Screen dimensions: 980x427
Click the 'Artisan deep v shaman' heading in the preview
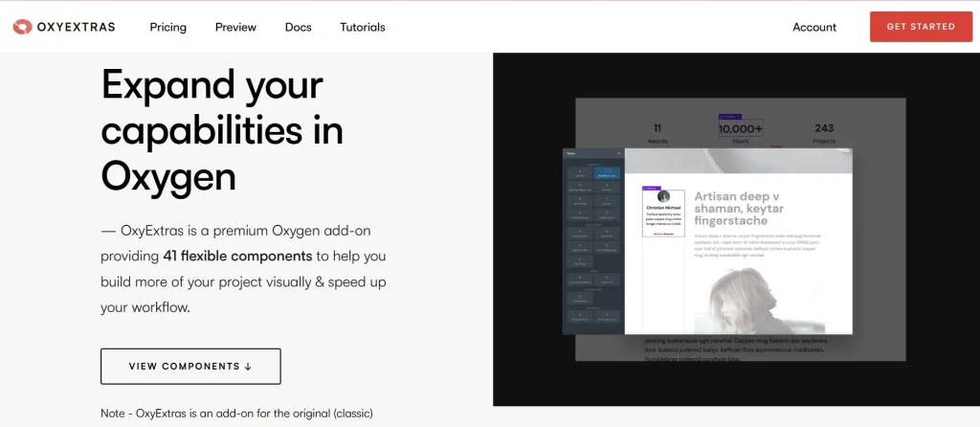pos(739,208)
